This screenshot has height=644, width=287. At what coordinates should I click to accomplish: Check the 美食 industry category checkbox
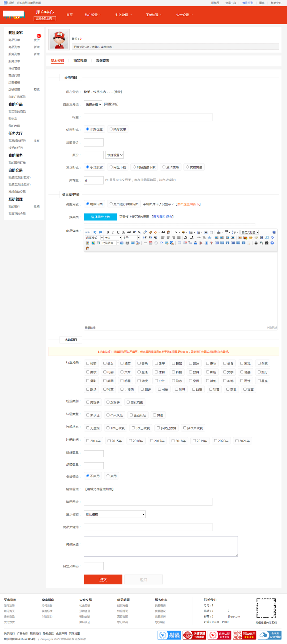coord(225,363)
